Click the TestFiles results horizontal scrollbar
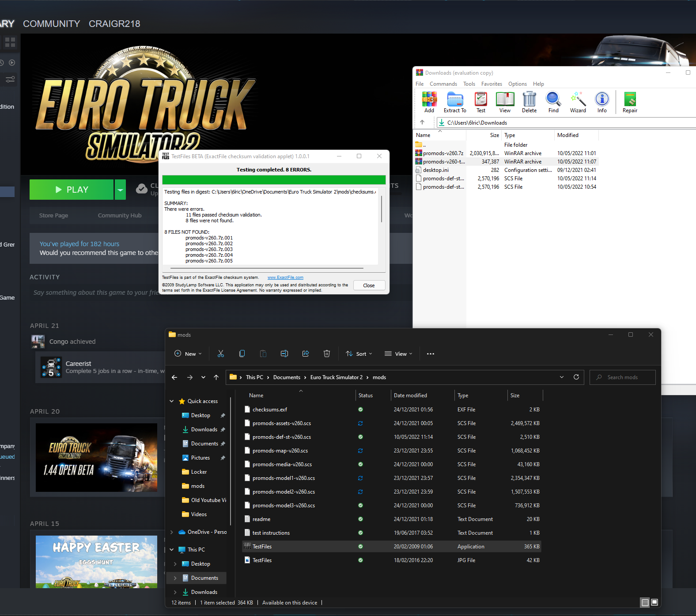This screenshot has height=616, width=696. [x=267, y=268]
